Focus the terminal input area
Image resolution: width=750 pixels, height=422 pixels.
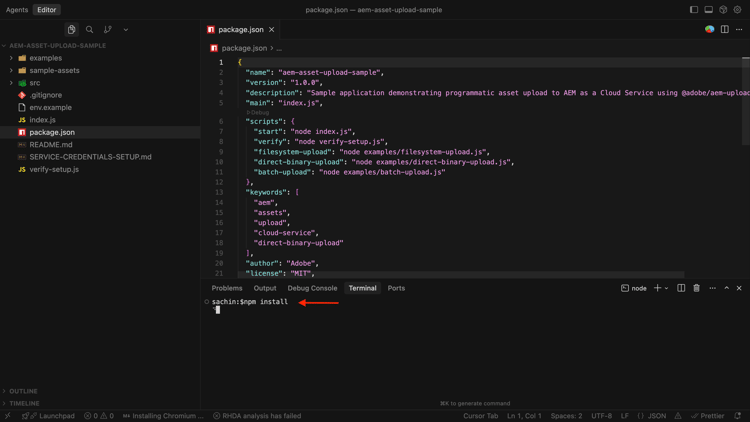pos(475,354)
